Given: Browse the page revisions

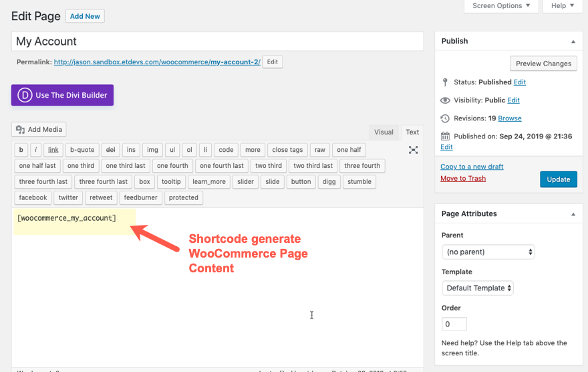Looking at the screenshot, I should tap(509, 118).
